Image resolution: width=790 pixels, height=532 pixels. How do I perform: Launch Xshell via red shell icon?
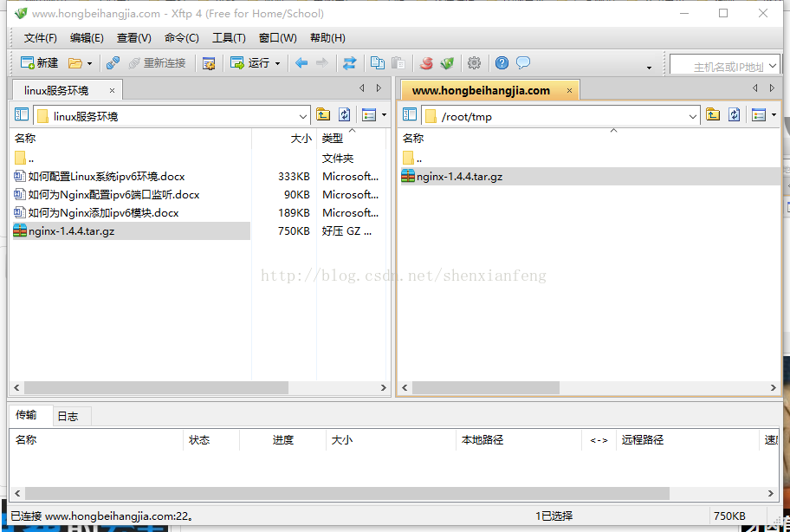[426, 63]
